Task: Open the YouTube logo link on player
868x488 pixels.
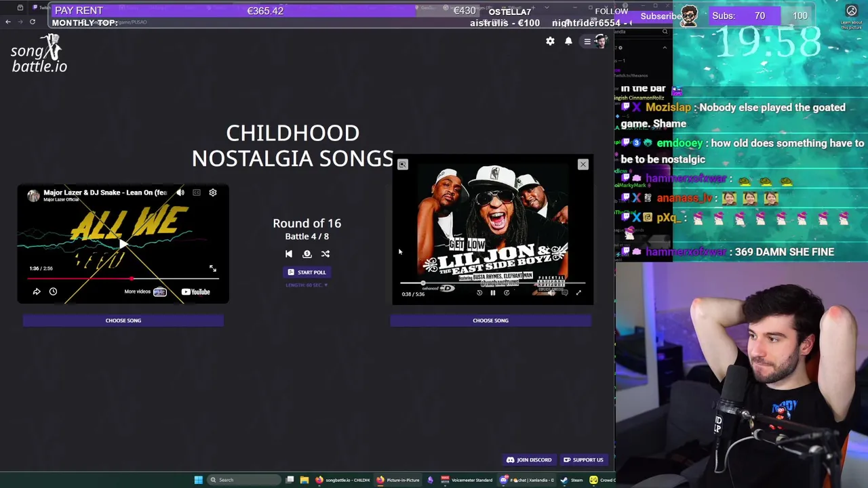Action: (196, 292)
